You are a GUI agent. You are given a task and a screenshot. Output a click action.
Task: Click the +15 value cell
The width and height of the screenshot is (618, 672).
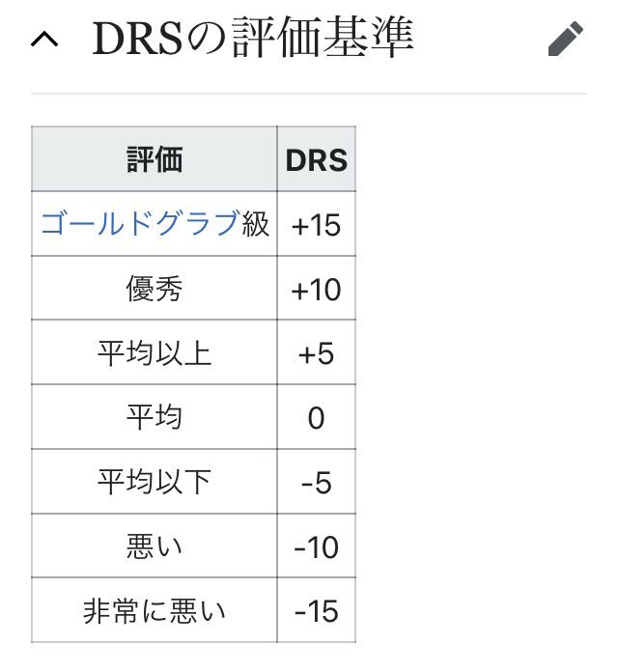[317, 224]
